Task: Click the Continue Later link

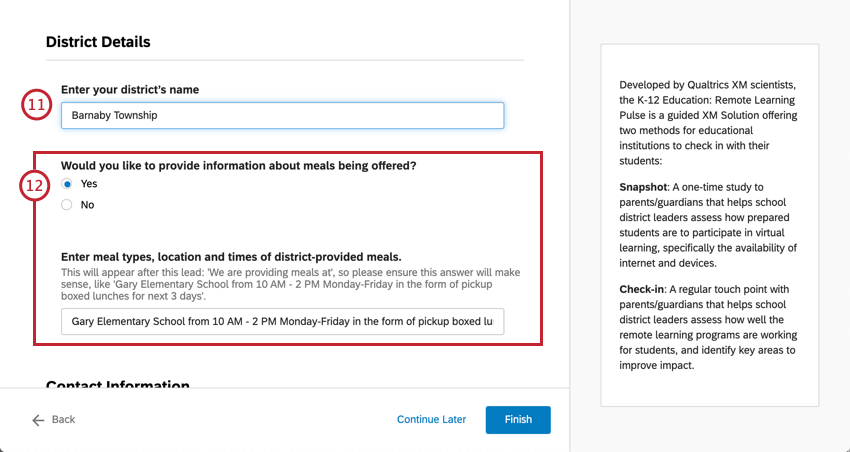Action: (431, 420)
